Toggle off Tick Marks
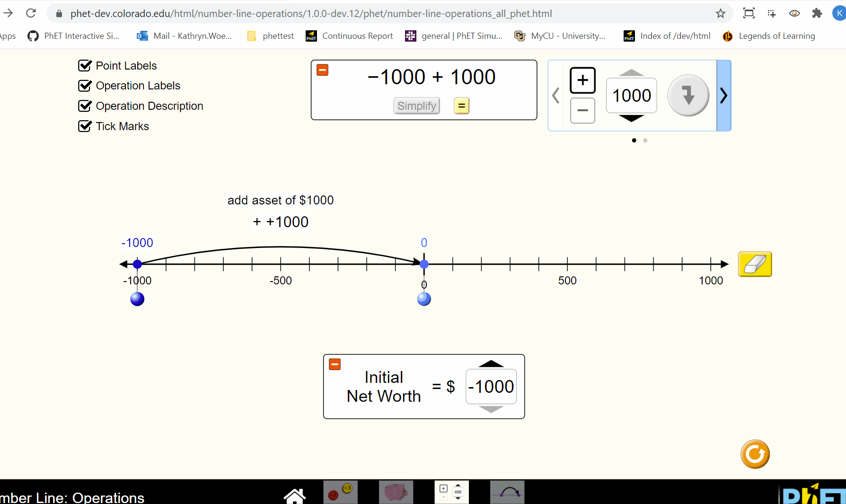This screenshot has width=846, height=504. pos(85,126)
